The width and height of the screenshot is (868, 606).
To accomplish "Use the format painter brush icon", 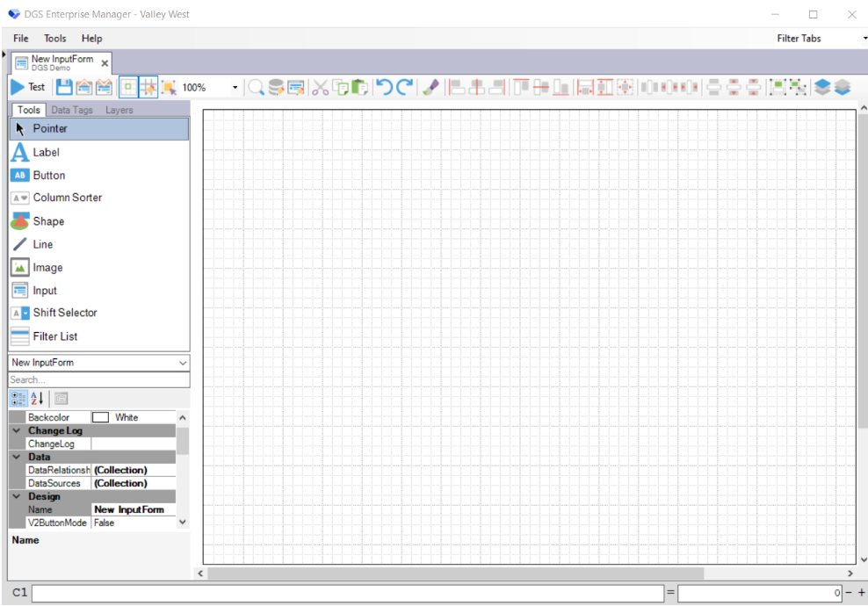I will click(x=430, y=87).
